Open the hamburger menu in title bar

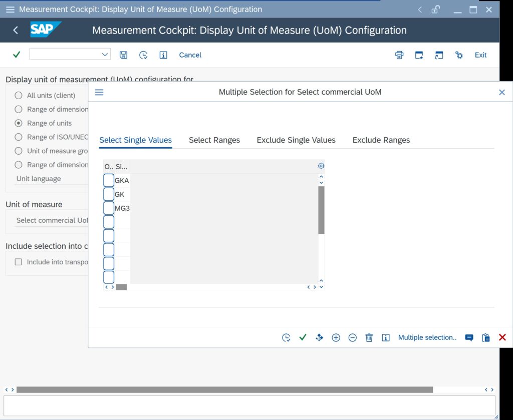point(10,10)
